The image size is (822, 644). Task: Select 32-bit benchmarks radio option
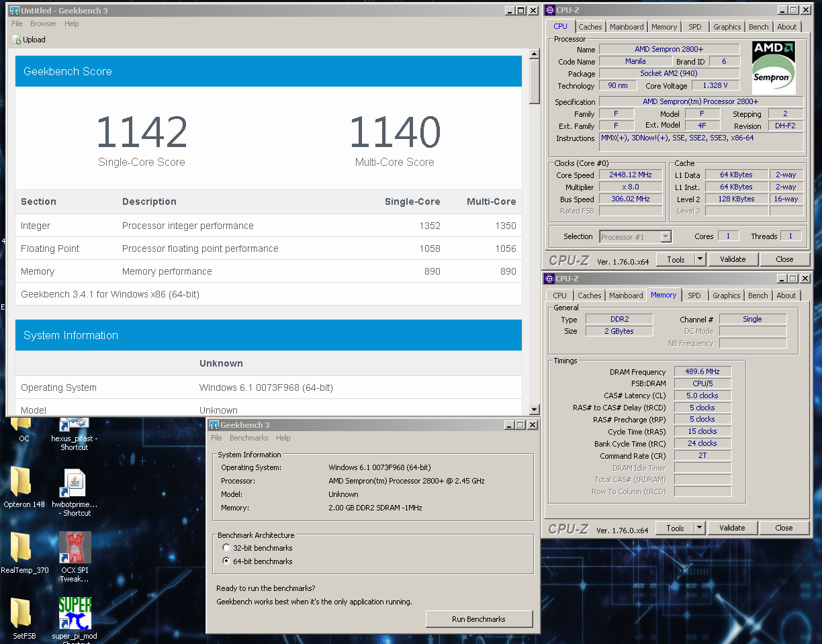[x=226, y=548]
